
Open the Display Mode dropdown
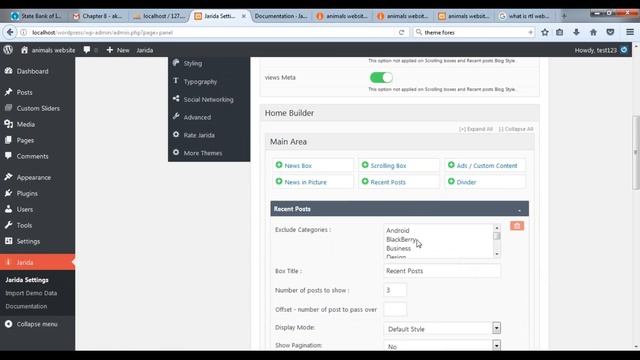(x=442, y=329)
